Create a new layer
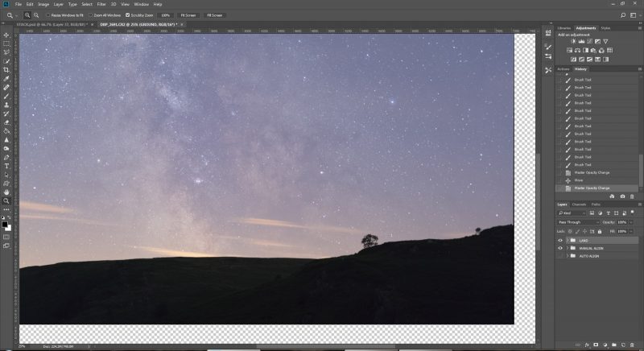This screenshot has width=644, height=351. click(x=623, y=345)
